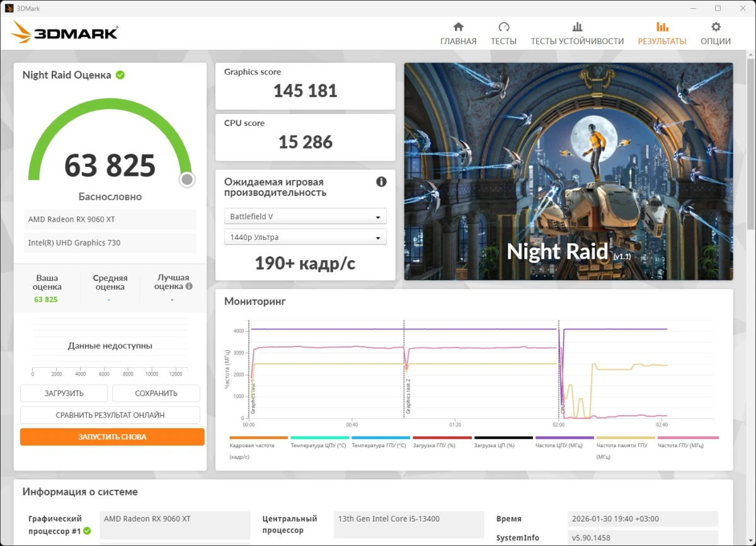Open ТЕСТЫ УСТОЙЧИВОСТИ bar chart icon
This screenshot has height=546, width=756.
click(x=577, y=27)
